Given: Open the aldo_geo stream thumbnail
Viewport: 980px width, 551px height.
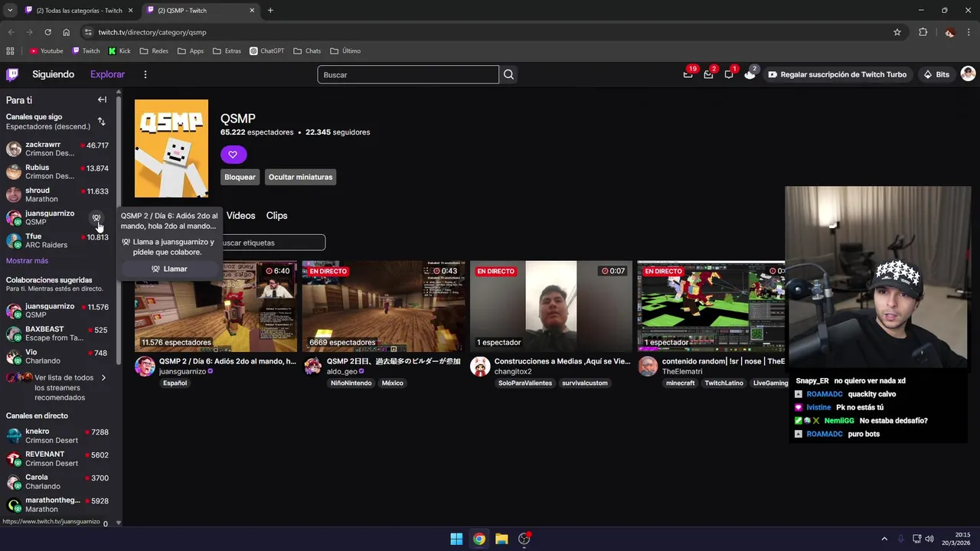Looking at the screenshot, I should tap(384, 306).
